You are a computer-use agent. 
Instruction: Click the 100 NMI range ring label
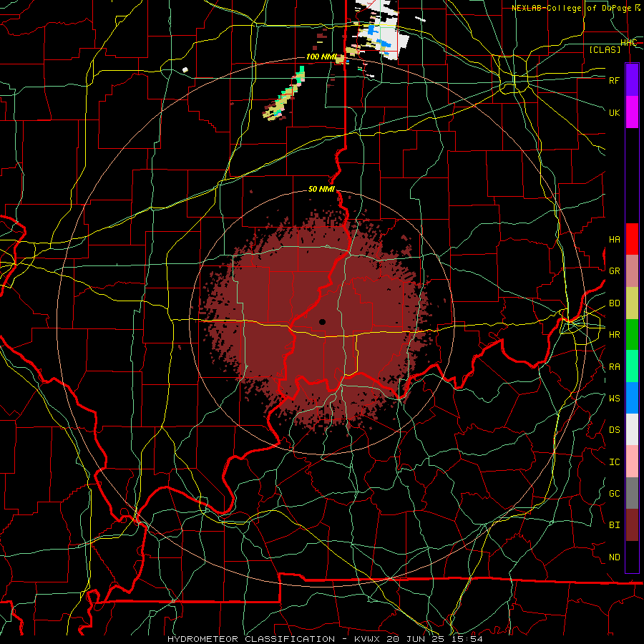click(x=321, y=57)
